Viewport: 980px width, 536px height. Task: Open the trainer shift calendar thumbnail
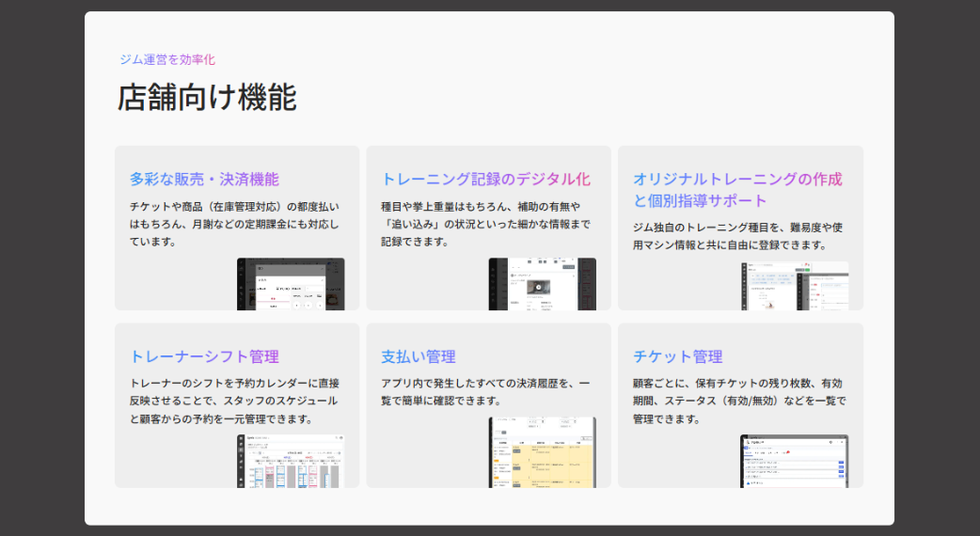point(291,461)
